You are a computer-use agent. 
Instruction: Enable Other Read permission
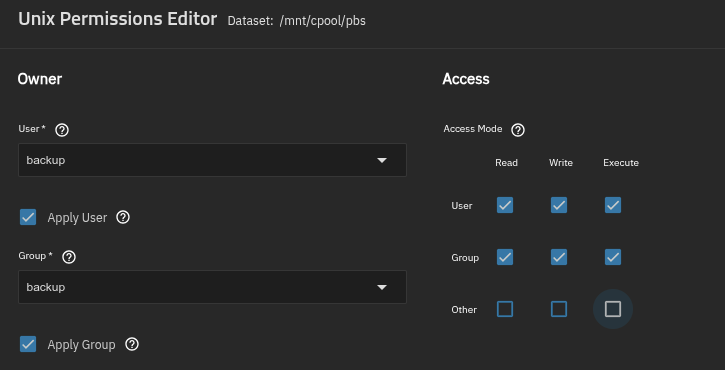505,309
